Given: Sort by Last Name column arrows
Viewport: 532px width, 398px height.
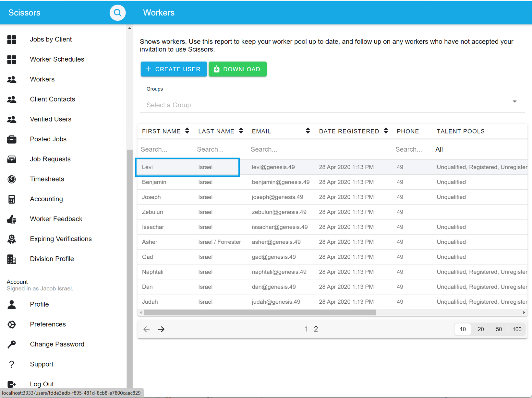Looking at the screenshot, I should pos(241,131).
